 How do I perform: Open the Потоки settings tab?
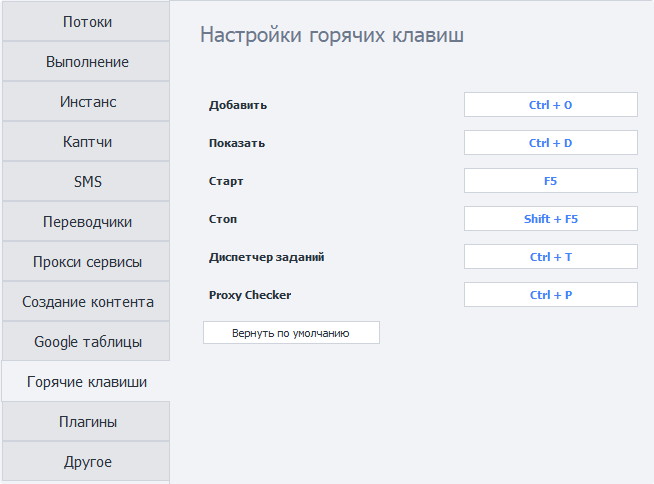[x=86, y=22]
